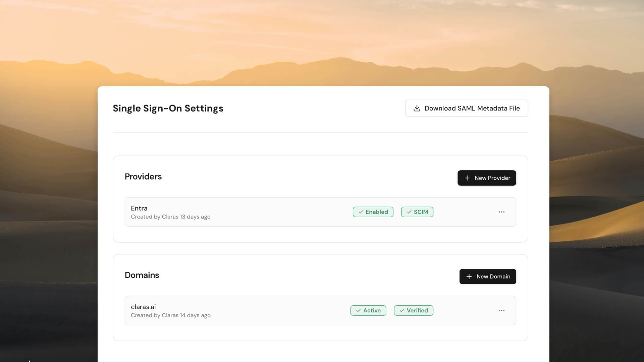Click the checkmark inside the Enabled badge
The width and height of the screenshot is (644, 362).
pos(360,212)
